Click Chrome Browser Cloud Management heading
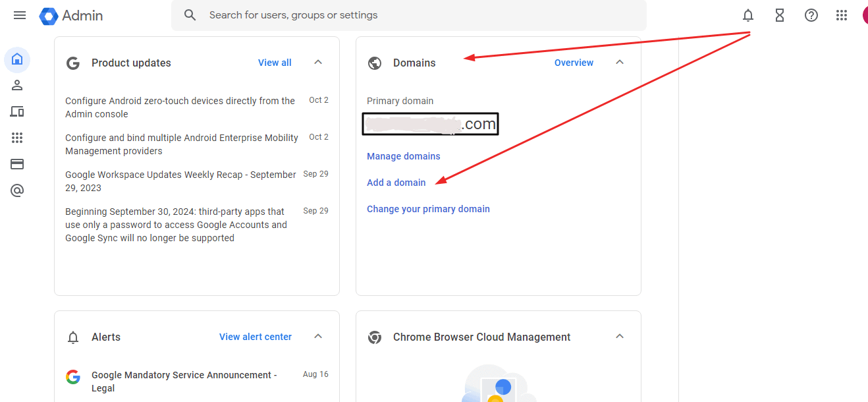868x402 pixels. click(482, 337)
